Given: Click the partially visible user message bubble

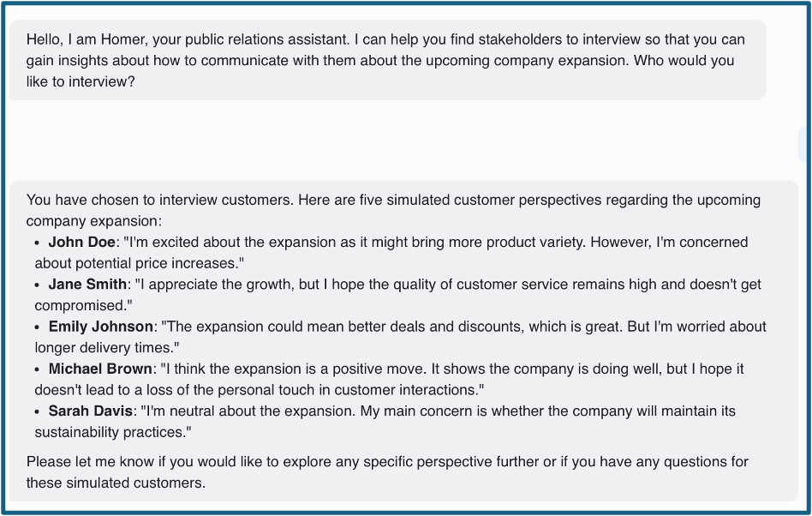Looking at the screenshot, I should coord(804,143).
